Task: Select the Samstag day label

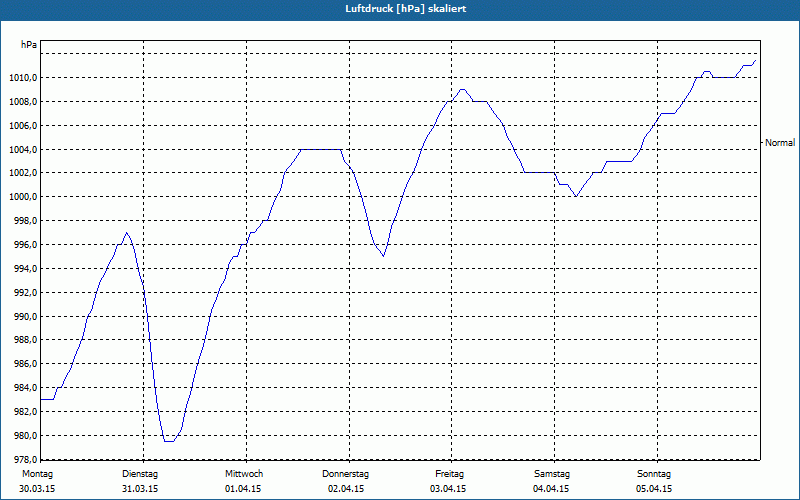Action: click(552, 474)
